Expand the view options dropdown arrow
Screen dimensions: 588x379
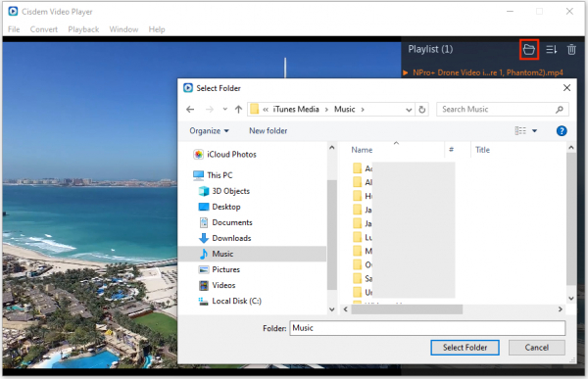[534, 131]
